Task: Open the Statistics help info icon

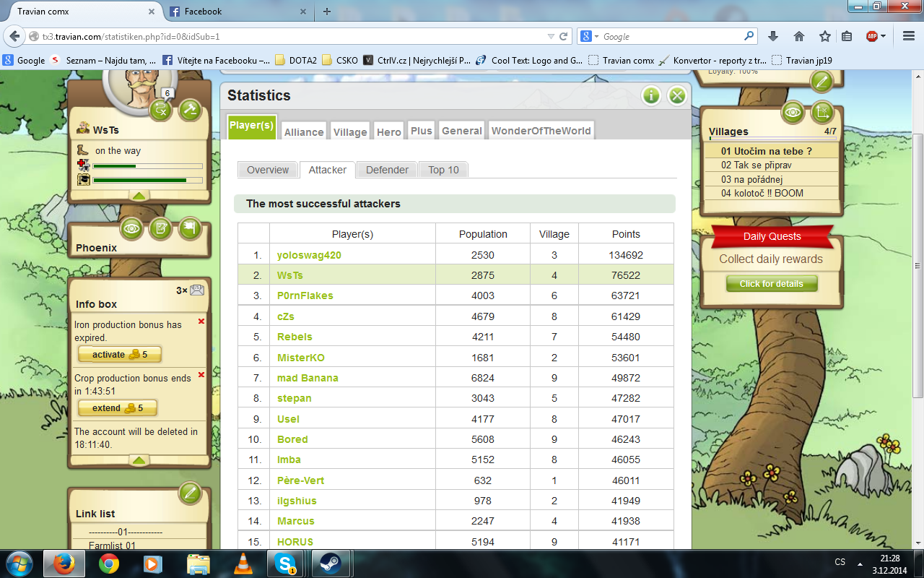Action: [x=651, y=95]
